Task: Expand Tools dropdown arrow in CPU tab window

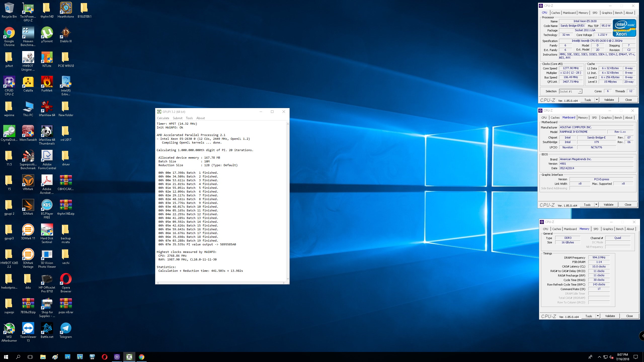Action: pos(597,100)
